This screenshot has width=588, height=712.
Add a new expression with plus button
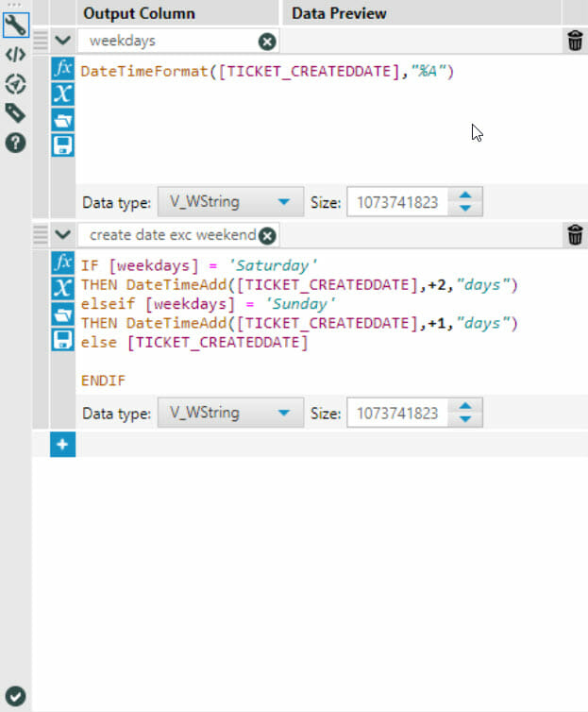(x=62, y=444)
